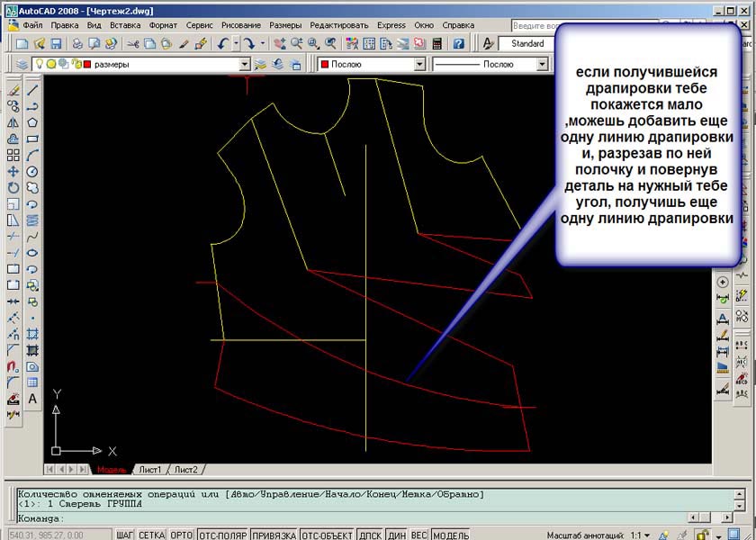
Task: Toggle СЕТКА grid display
Action: click(151, 535)
